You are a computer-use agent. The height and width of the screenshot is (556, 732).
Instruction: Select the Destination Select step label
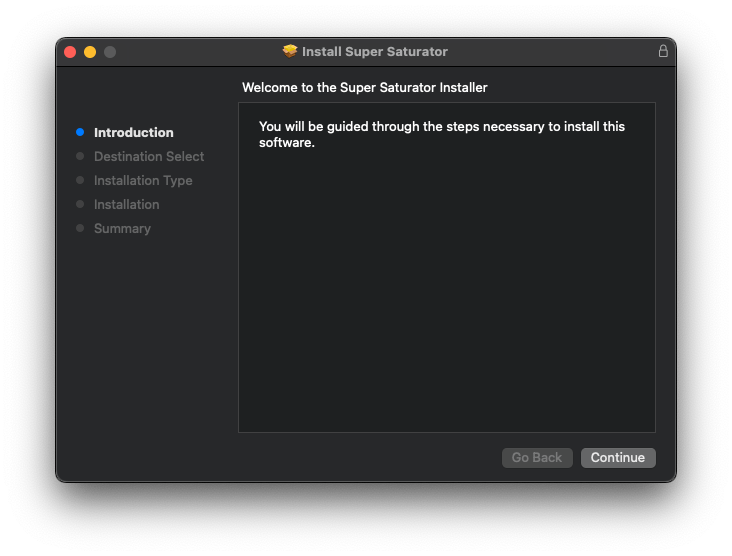[149, 156]
